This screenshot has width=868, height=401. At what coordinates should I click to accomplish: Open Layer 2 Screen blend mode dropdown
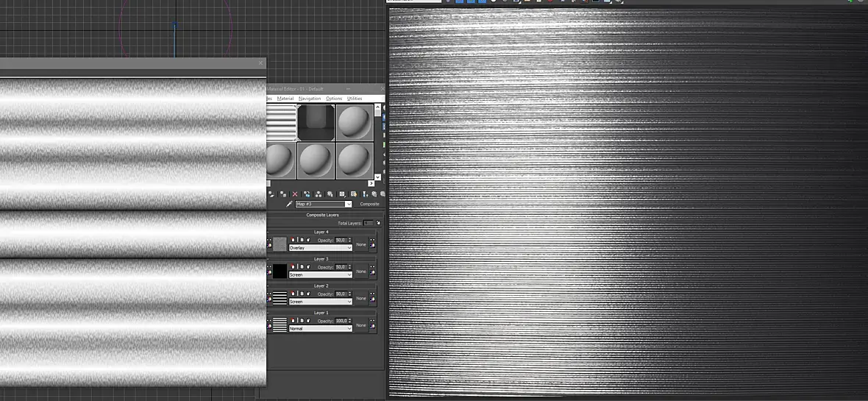coord(321,302)
